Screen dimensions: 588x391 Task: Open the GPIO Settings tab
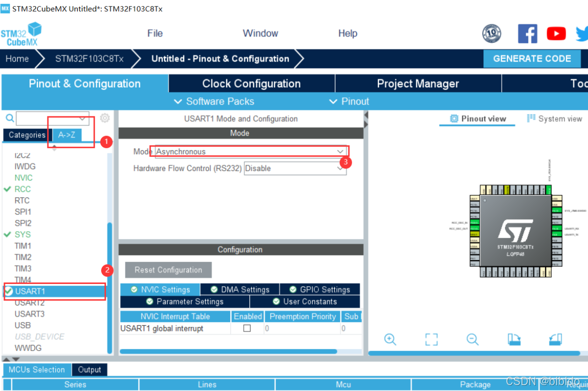tap(320, 289)
